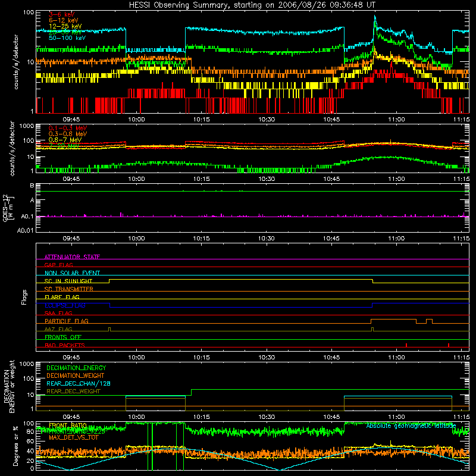476x476 pixels.
Task: Select the FRONTS_OFF flag label
Action: coord(63,337)
